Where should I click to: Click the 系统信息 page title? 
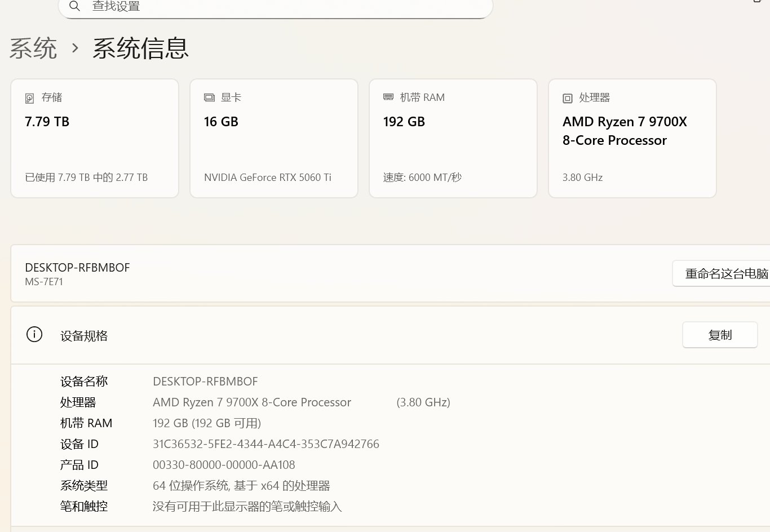141,48
